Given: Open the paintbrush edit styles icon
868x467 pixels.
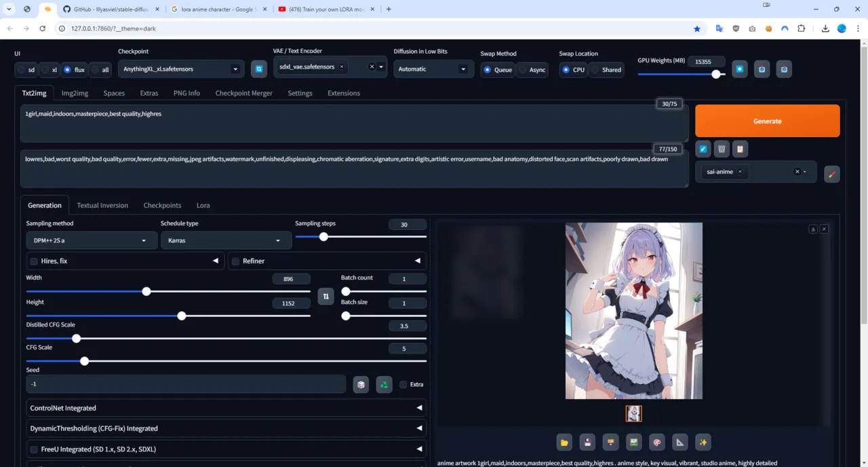Looking at the screenshot, I should 831,174.
